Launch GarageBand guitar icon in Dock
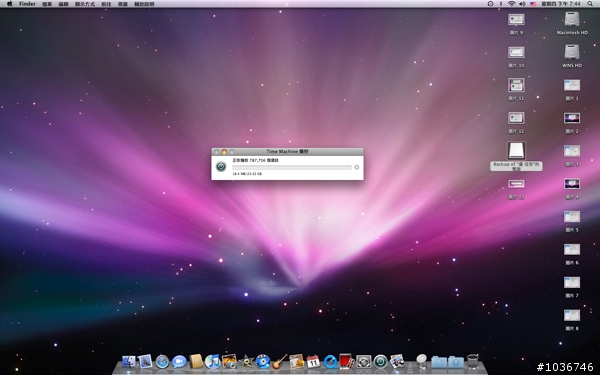The height and width of the screenshot is (375, 600). [x=280, y=361]
